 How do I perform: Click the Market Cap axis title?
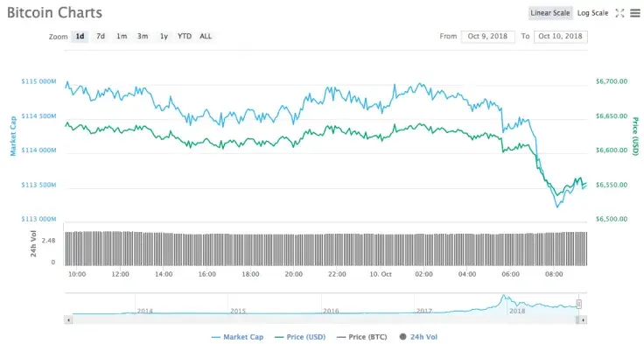tap(13, 136)
